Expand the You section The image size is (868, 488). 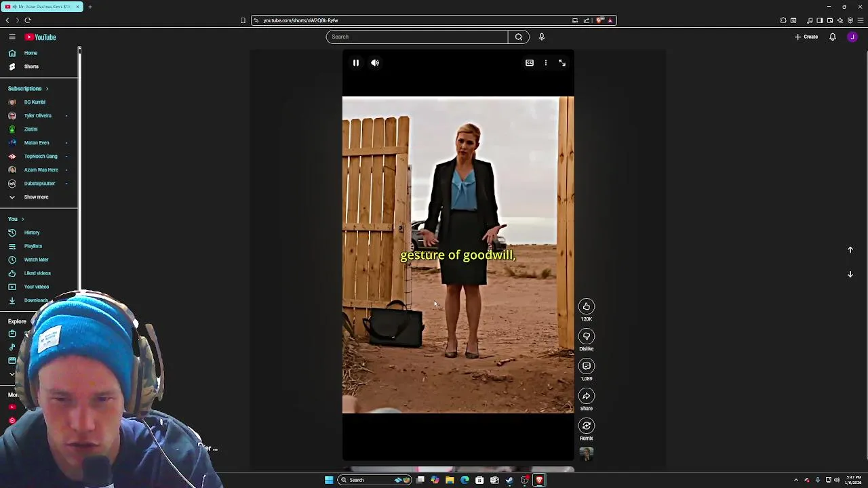16,219
